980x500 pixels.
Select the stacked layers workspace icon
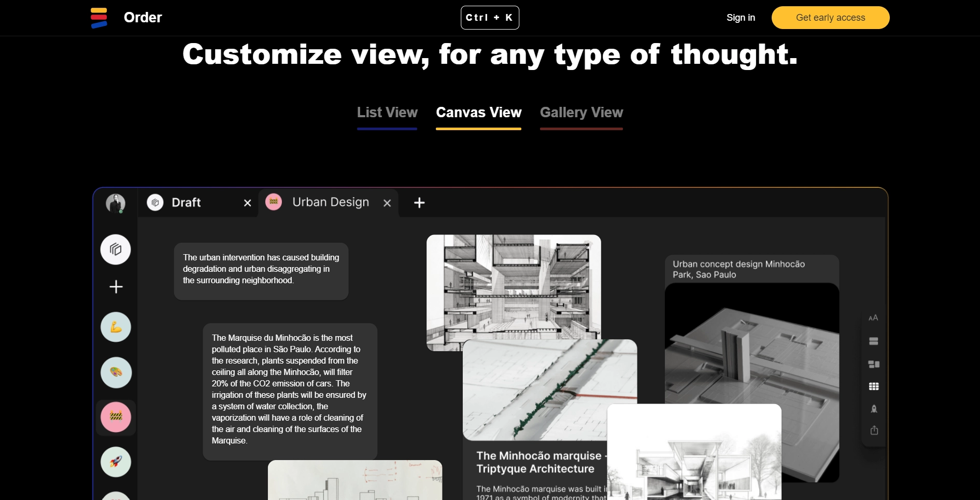(116, 249)
